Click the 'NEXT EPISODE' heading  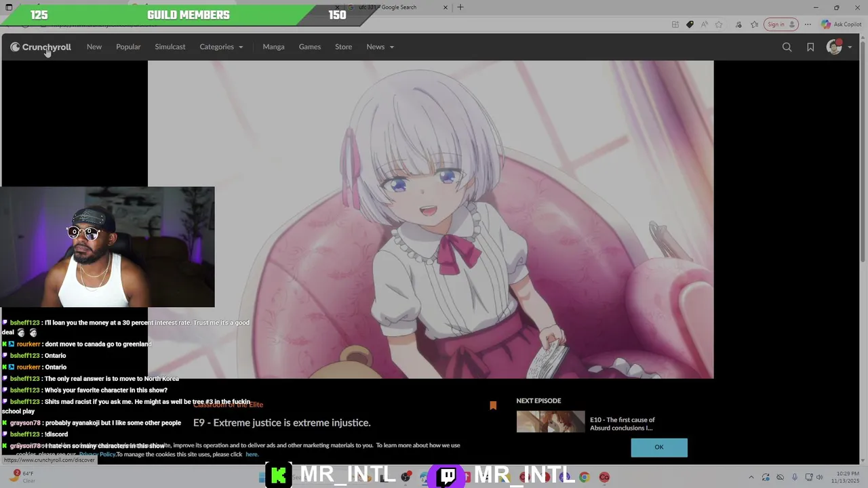(538, 401)
